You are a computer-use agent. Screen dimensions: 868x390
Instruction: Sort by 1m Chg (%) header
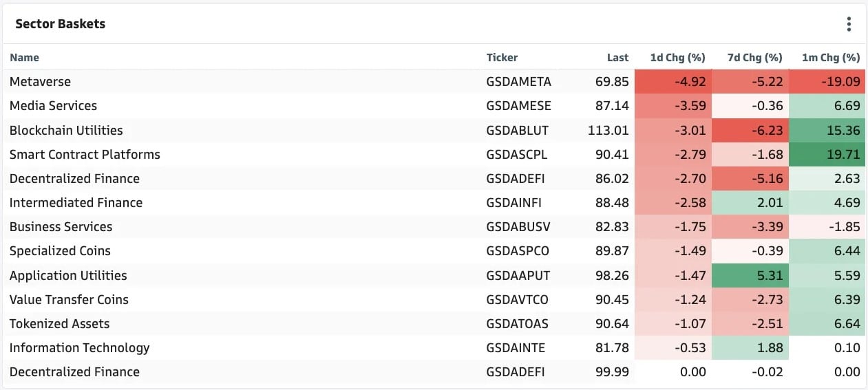831,58
